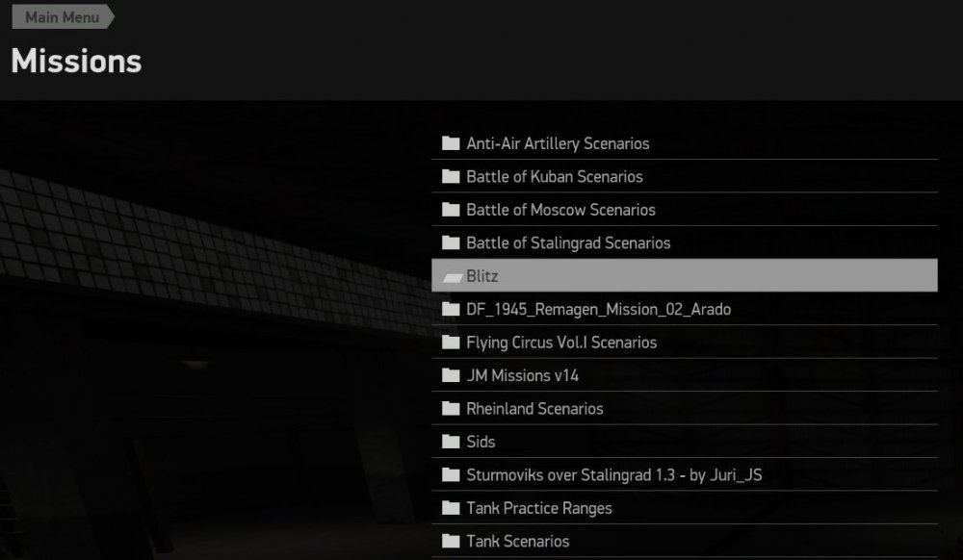Click the open folder icon beside Blitz
Image resolution: width=963 pixels, height=560 pixels.
(x=453, y=277)
